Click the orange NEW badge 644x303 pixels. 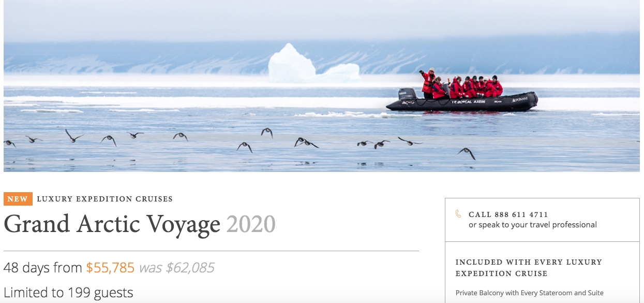pos(18,199)
